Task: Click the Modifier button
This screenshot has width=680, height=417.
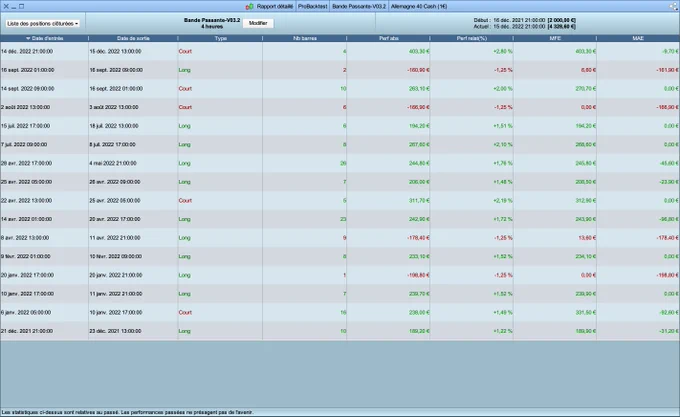Action: 258,23
